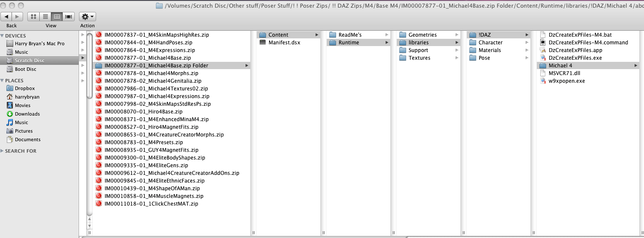Collapse the DEVICES section
Screen dimensions: 644x238
pyautogui.click(x=2, y=36)
